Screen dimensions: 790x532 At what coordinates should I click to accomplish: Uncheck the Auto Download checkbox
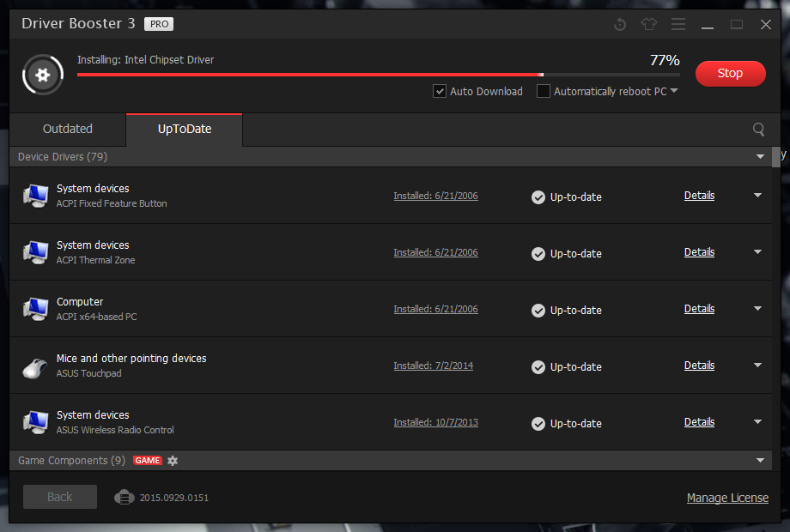click(x=440, y=91)
